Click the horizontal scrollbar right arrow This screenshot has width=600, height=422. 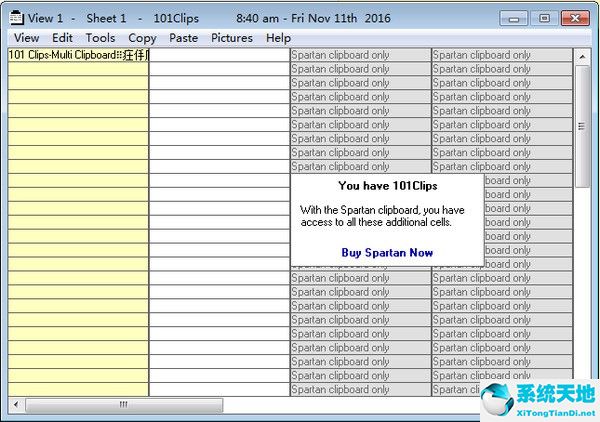(566, 405)
